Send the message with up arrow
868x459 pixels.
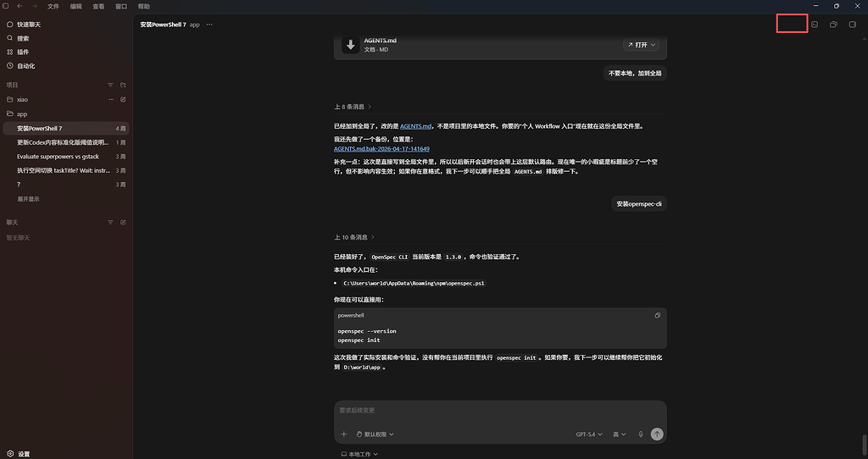(657, 434)
